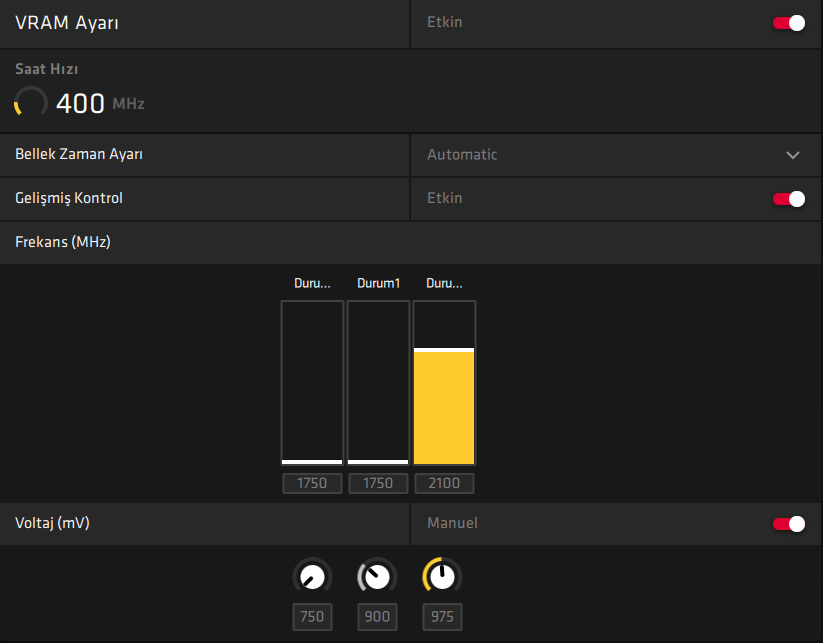Click the Manuel voltage mode label
The height and width of the screenshot is (643, 823).
click(x=452, y=523)
